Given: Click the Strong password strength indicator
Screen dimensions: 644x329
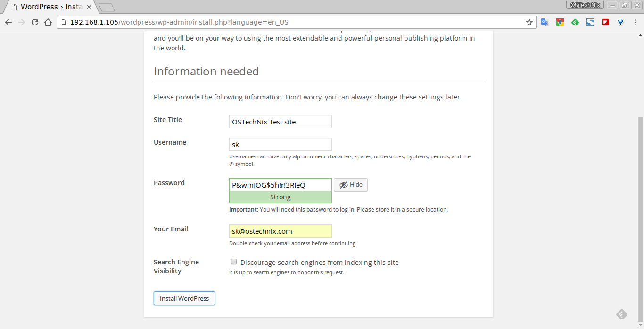Looking at the screenshot, I should coord(281,197).
